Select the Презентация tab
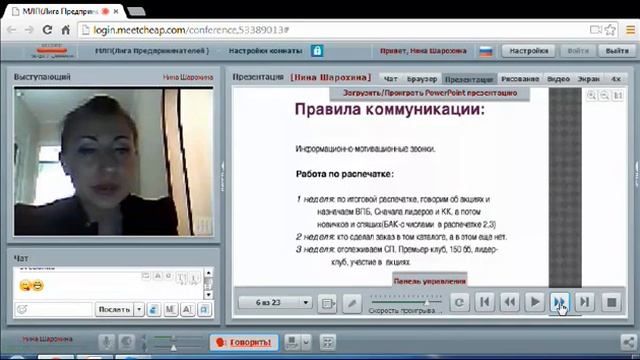Screen dimensions: 640x360 pyautogui.click(x=469, y=79)
